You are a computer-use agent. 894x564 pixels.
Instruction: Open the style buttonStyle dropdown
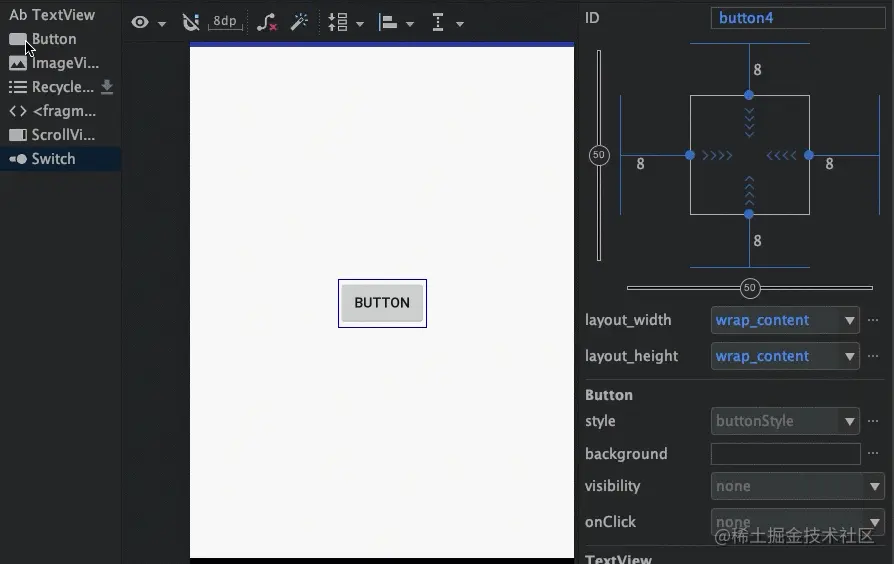[785, 421]
